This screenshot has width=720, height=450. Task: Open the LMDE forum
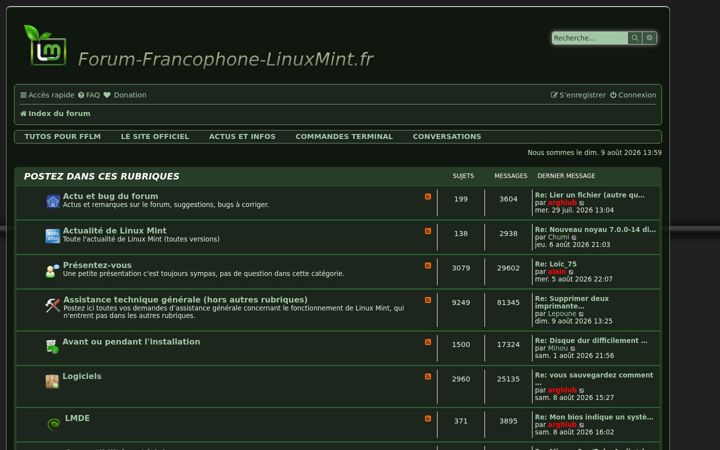tap(77, 418)
